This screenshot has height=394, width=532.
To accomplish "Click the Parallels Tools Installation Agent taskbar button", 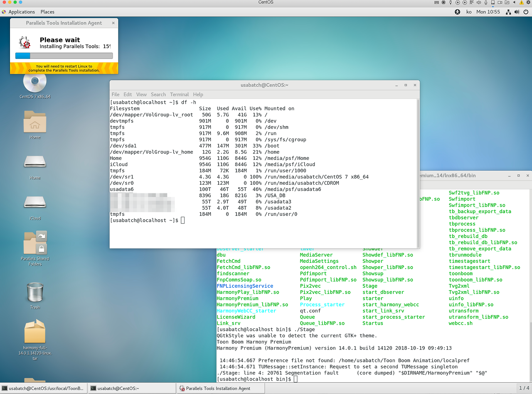I will [220, 388].
